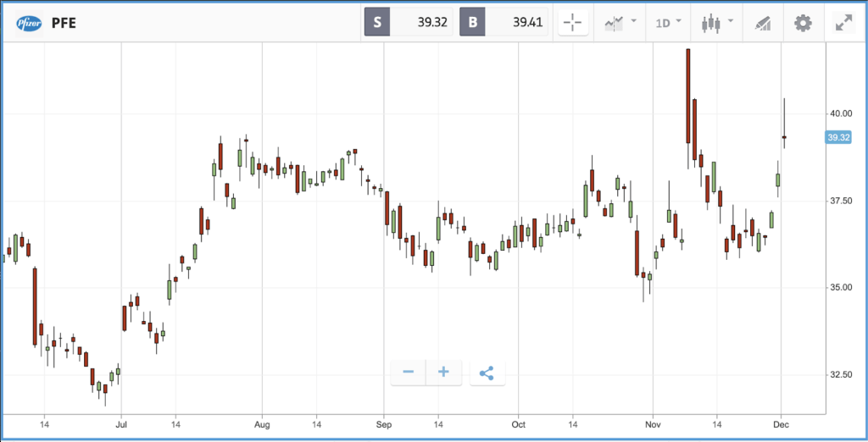The width and height of the screenshot is (868, 442).
Task: Zoom out with the minus button
Action: click(x=409, y=373)
